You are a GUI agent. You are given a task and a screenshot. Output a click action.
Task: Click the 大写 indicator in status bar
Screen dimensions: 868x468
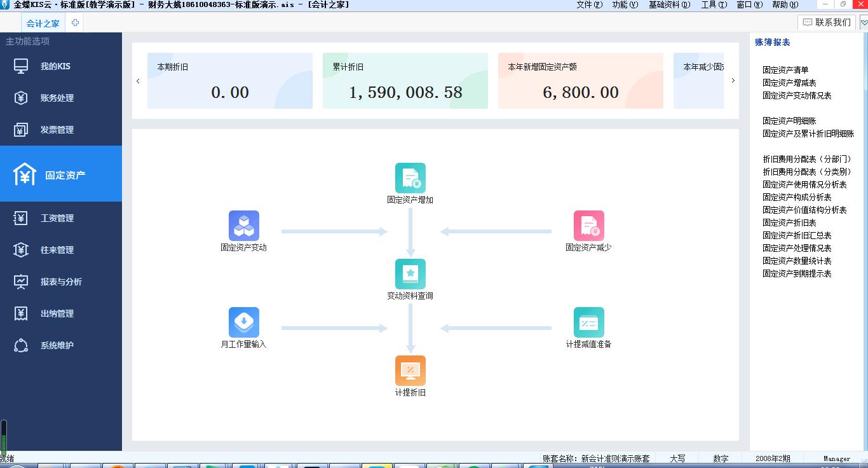coord(678,458)
